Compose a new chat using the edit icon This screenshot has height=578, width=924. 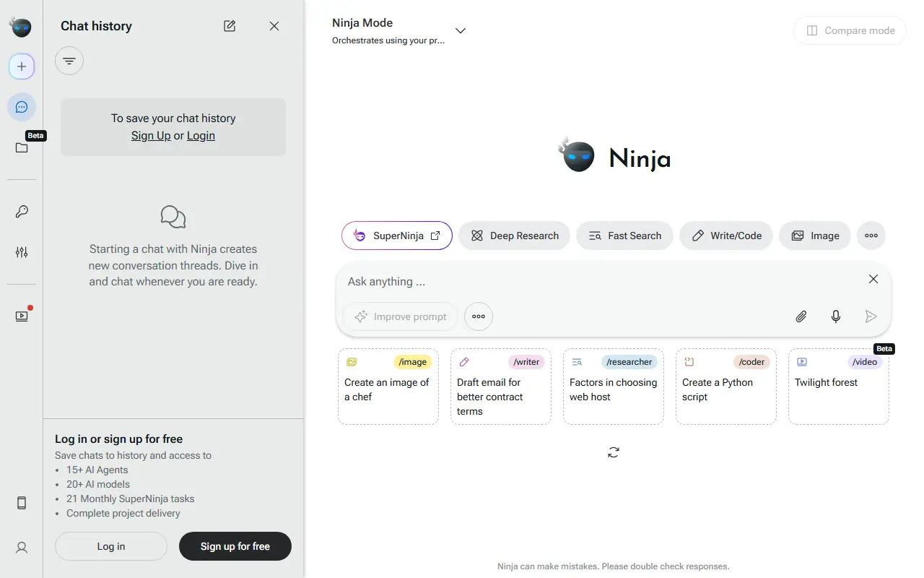click(x=229, y=25)
